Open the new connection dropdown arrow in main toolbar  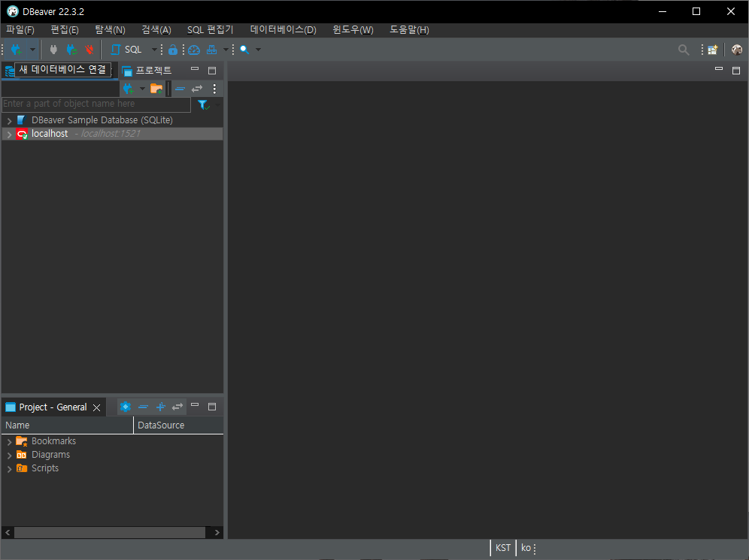pyautogui.click(x=32, y=50)
